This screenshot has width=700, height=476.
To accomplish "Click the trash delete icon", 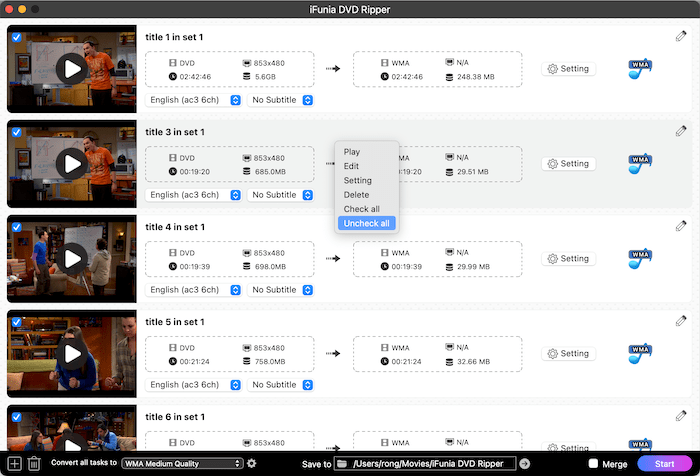I will point(34,463).
